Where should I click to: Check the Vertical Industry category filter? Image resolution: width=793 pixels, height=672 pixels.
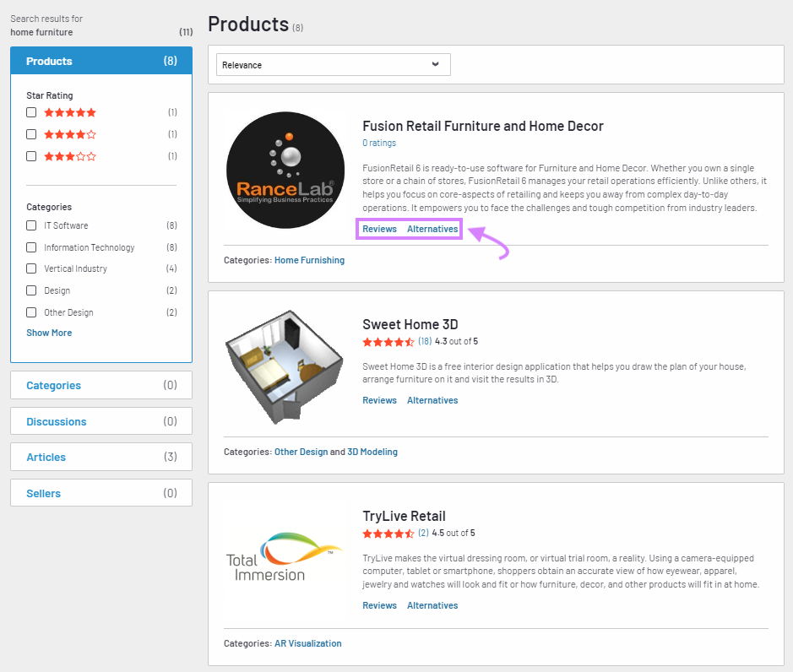pyautogui.click(x=31, y=268)
